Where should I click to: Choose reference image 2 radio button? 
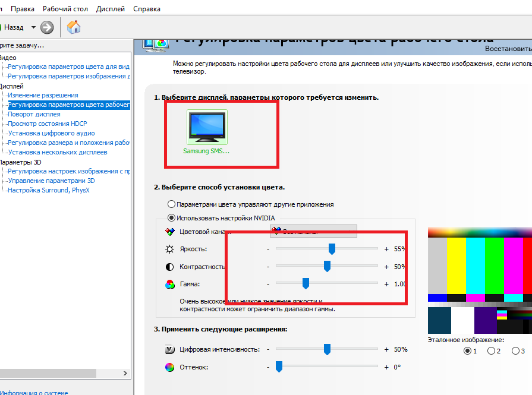click(x=491, y=351)
